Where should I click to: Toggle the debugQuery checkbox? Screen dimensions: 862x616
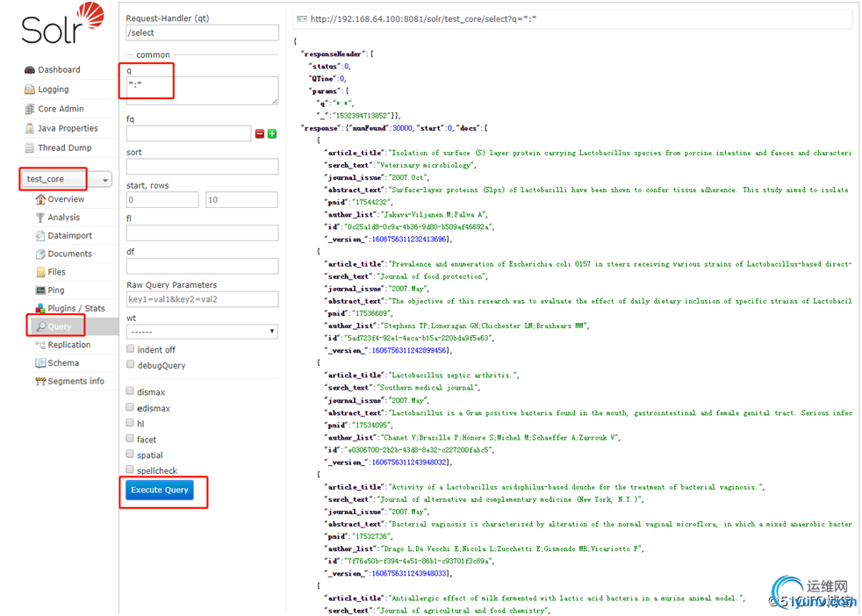click(x=130, y=364)
